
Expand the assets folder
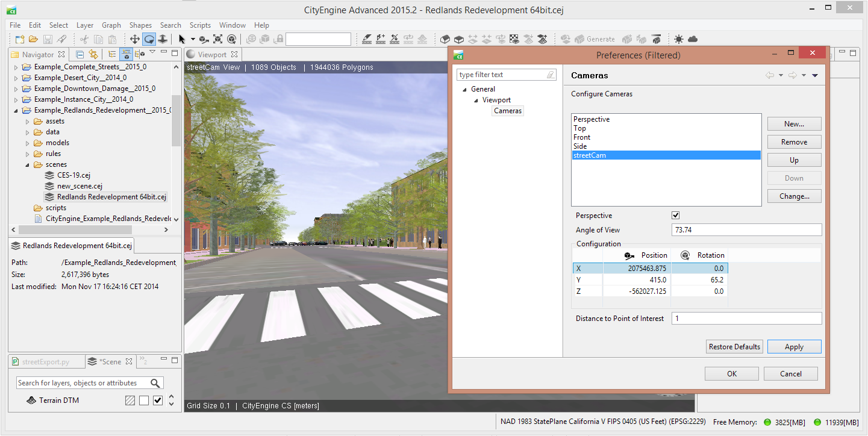(x=28, y=121)
